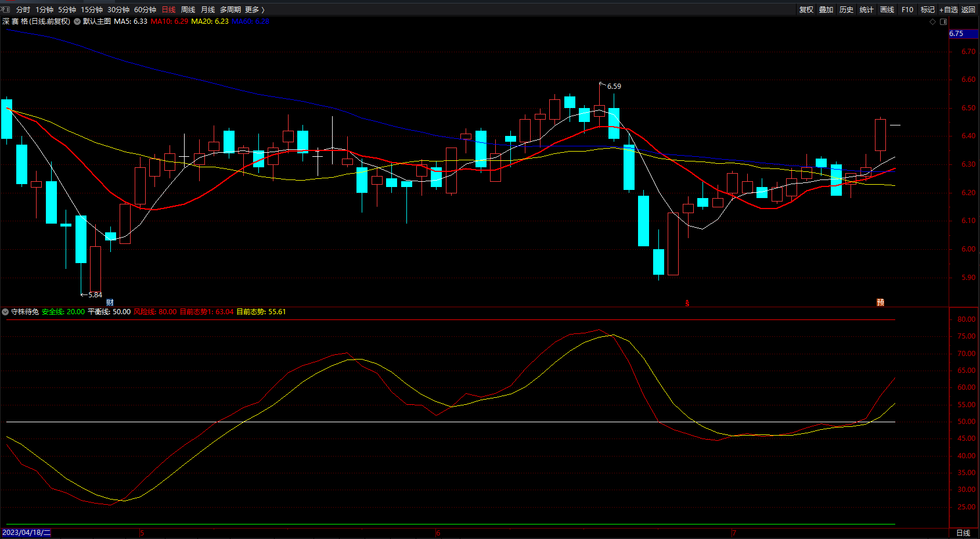Click the 目前态势1: 63.04 value
The width and height of the screenshot is (980, 539).
point(207,312)
